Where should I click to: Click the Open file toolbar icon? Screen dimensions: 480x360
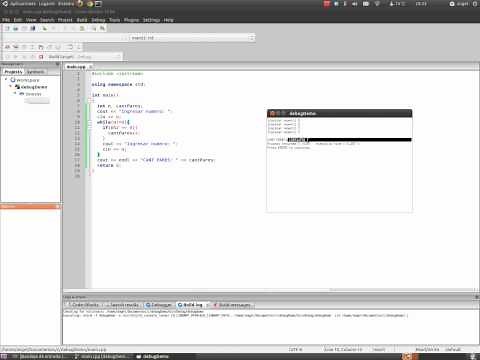coord(16,29)
